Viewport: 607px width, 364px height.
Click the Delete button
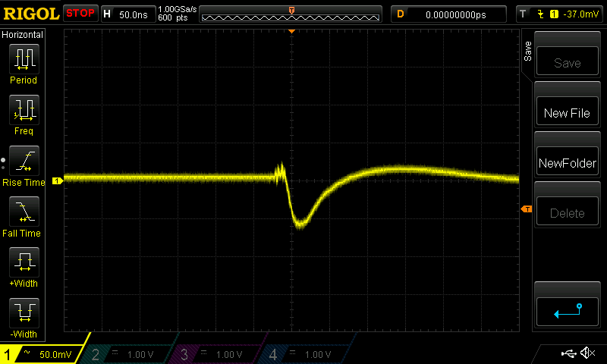[567, 212]
